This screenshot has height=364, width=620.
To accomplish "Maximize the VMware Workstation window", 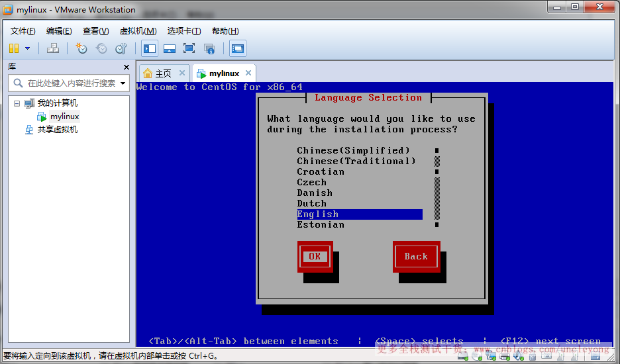I will [575, 7].
